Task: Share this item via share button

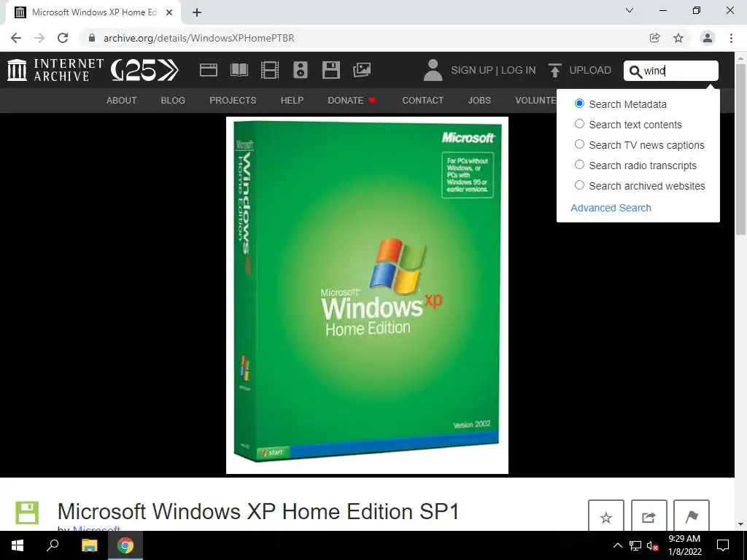Action: (x=649, y=517)
